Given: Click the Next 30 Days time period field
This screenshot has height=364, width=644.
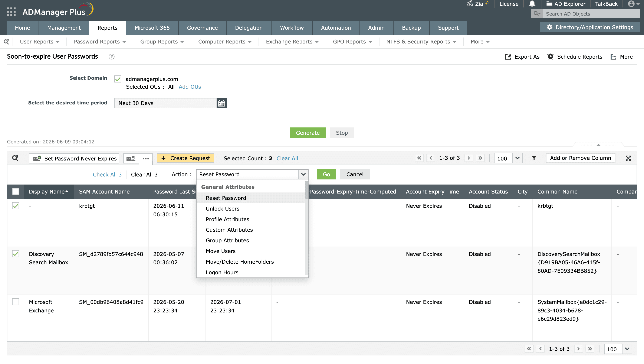Looking at the screenshot, I should click(165, 103).
